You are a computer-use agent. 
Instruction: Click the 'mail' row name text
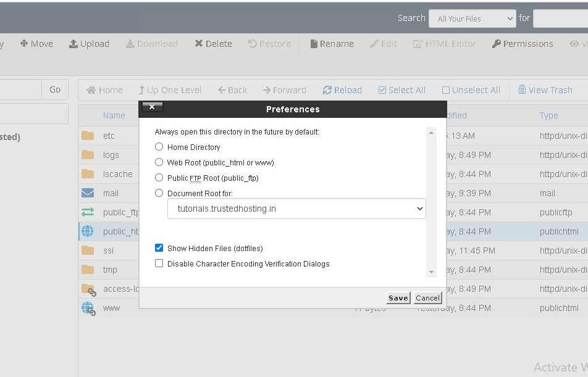[x=111, y=193]
